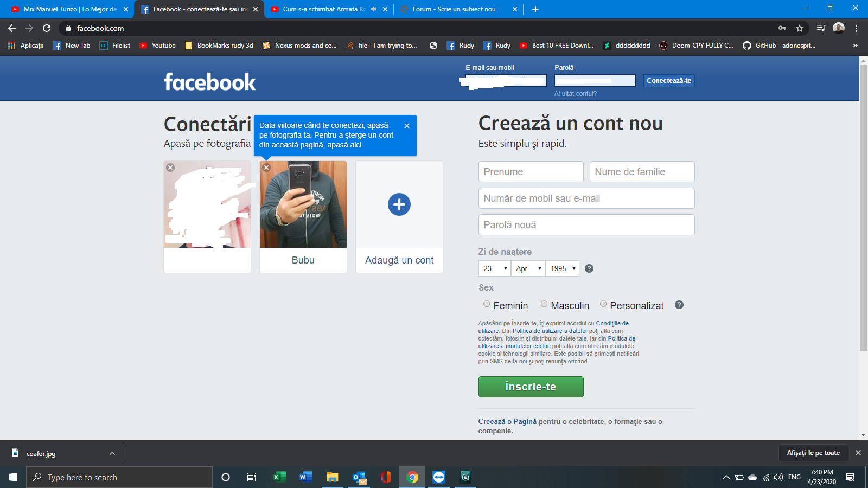
Task: Open the birth month dropdown showing Apr
Action: click(528, 268)
